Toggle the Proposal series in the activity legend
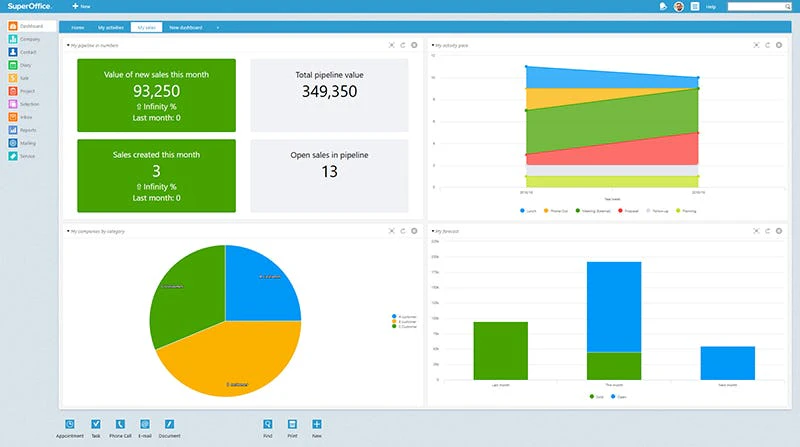This screenshot has height=447, width=800. click(x=628, y=211)
